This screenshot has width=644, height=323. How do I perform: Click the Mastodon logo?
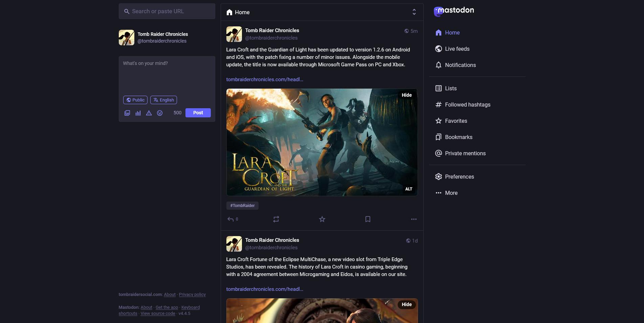pos(454,11)
